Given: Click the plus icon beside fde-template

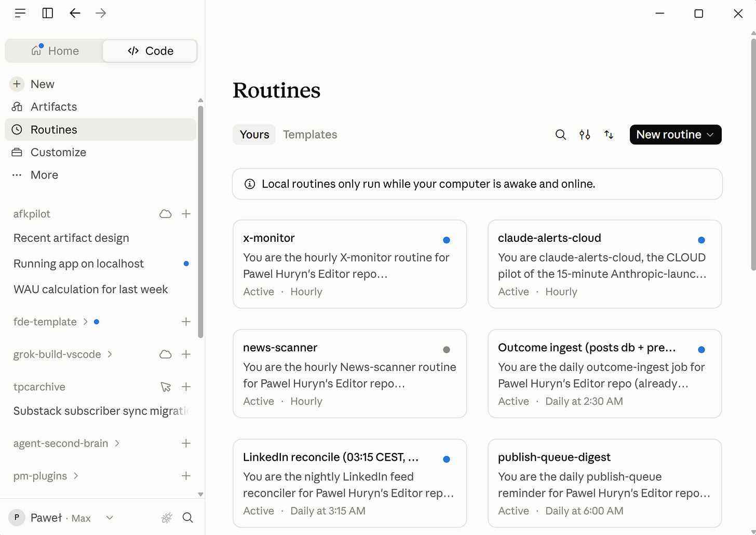Looking at the screenshot, I should 186,322.
